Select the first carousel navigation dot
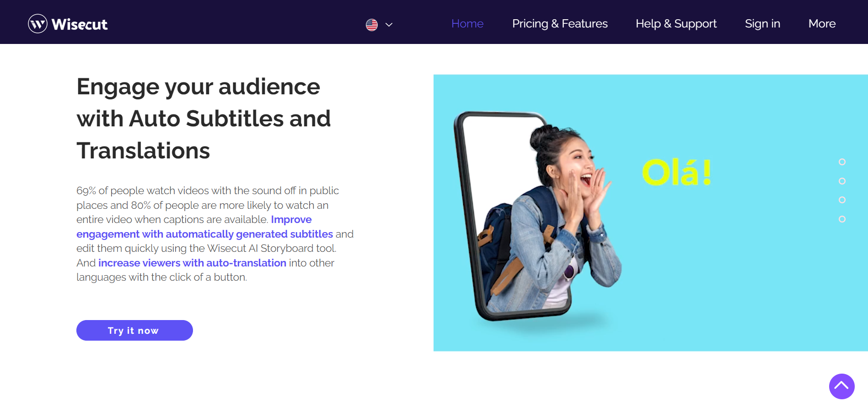868x413 pixels. [842, 162]
